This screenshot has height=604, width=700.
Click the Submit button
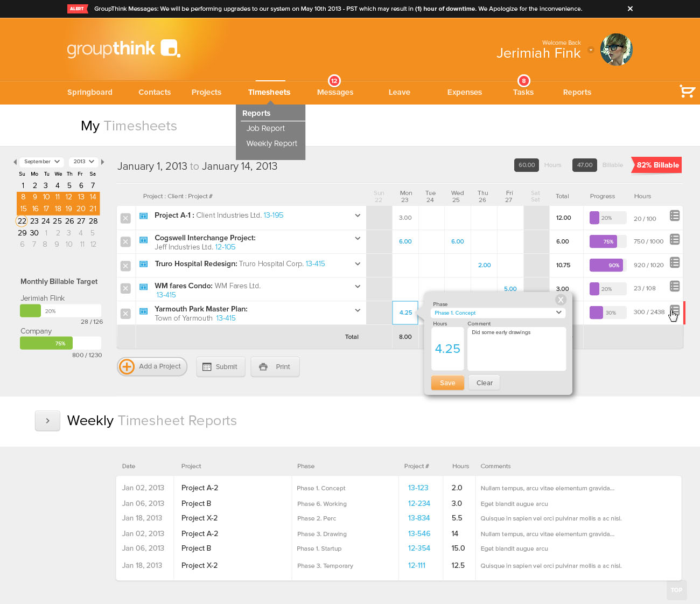click(221, 367)
